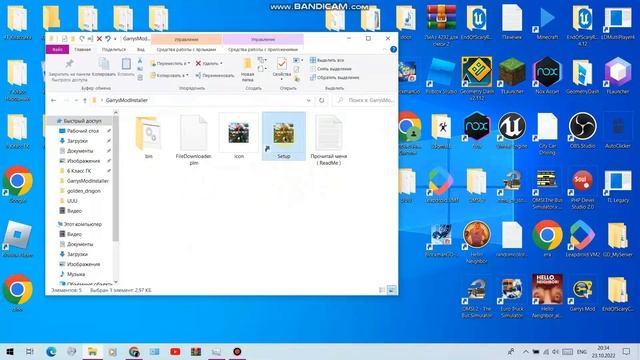
Task: Collapse the ribbon with the chevron
Action: pyautogui.click(x=384, y=49)
